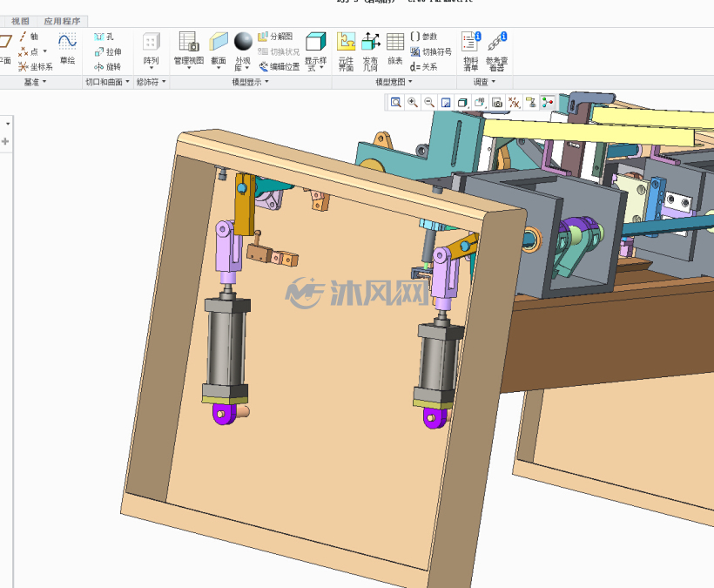This screenshot has height=588, width=714.
Task: Activate the 拉伸 (Extrude) tool
Action: point(108,52)
